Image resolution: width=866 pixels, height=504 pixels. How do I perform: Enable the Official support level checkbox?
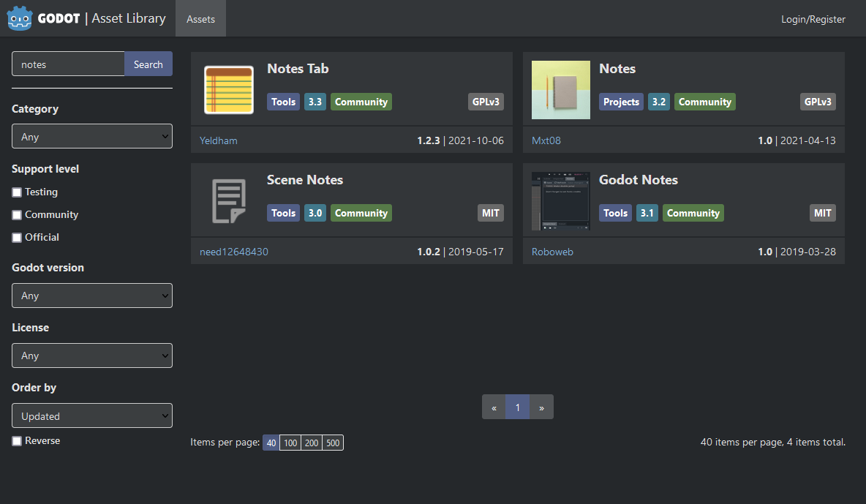point(17,238)
